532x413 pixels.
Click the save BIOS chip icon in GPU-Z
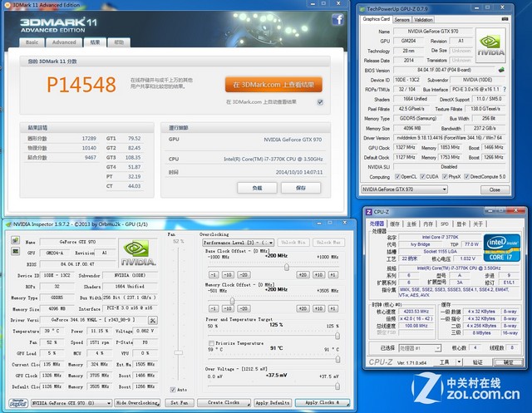click(x=501, y=70)
